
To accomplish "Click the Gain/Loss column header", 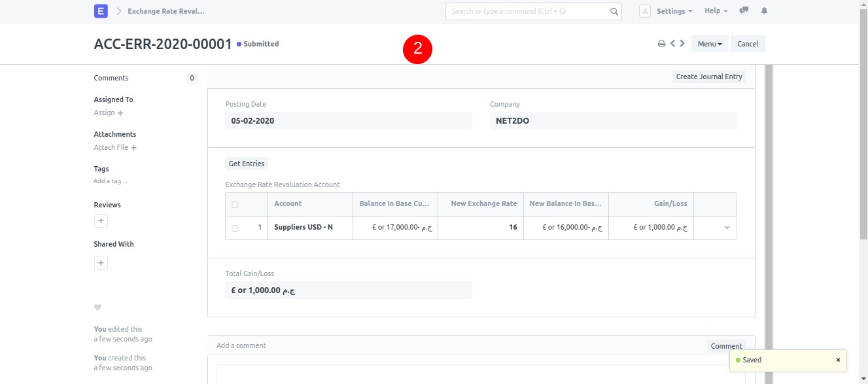I will point(651,204).
